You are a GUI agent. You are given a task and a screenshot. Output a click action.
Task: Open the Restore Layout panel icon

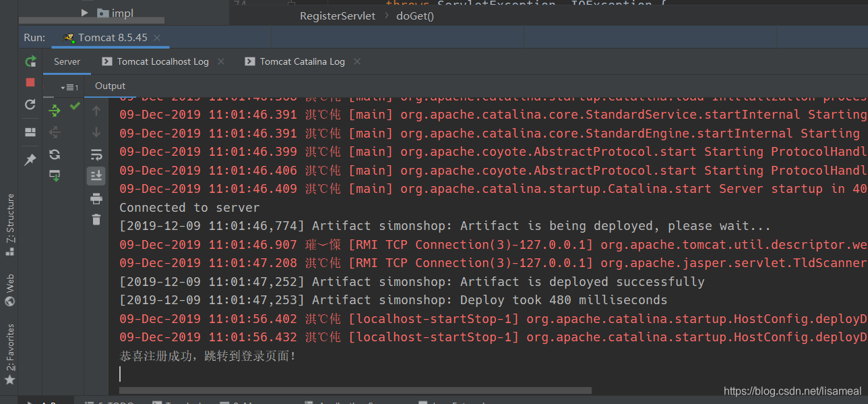point(30,132)
